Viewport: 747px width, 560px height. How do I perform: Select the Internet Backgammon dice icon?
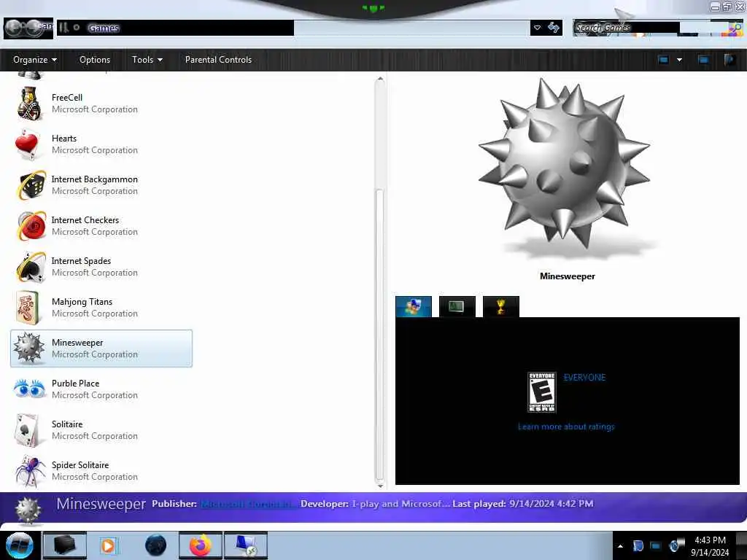pos(31,185)
